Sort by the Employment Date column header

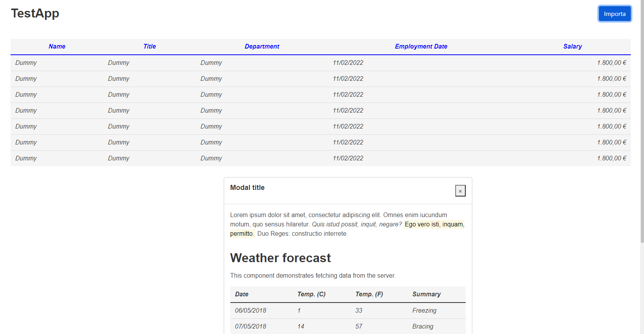421,46
